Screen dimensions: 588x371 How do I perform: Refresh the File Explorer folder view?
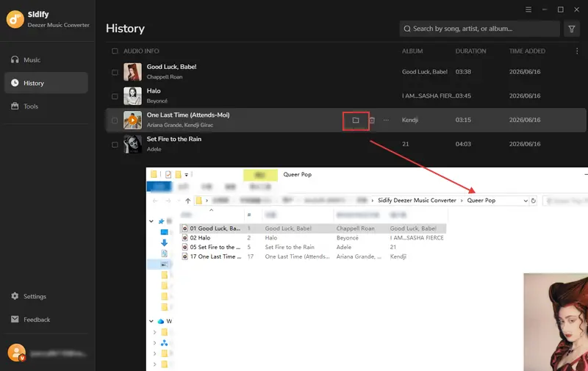[x=534, y=201]
